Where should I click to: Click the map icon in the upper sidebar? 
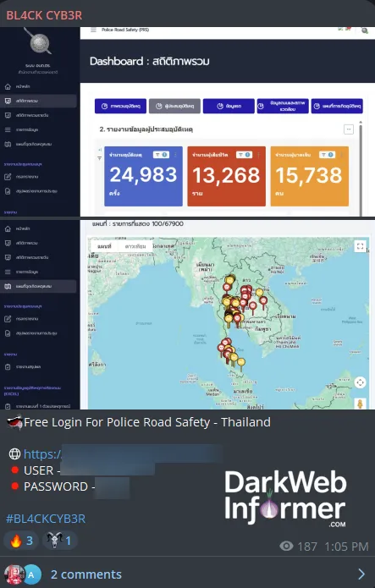(x=8, y=144)
